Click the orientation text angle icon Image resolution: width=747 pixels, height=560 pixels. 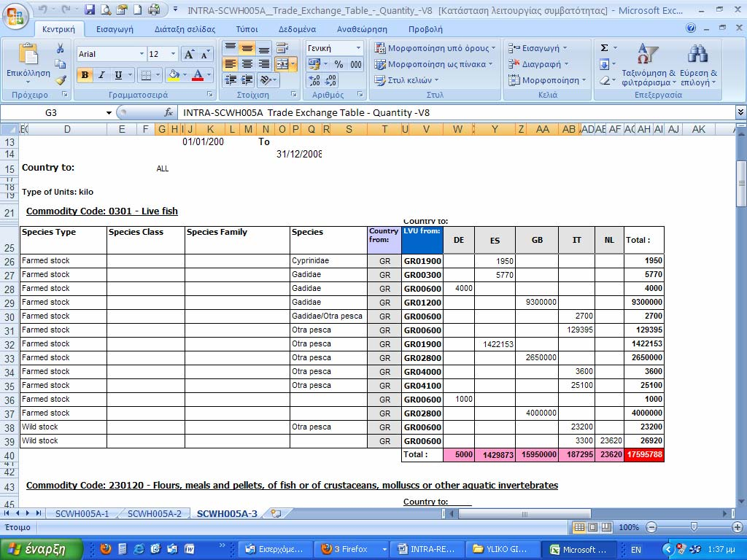266,79
